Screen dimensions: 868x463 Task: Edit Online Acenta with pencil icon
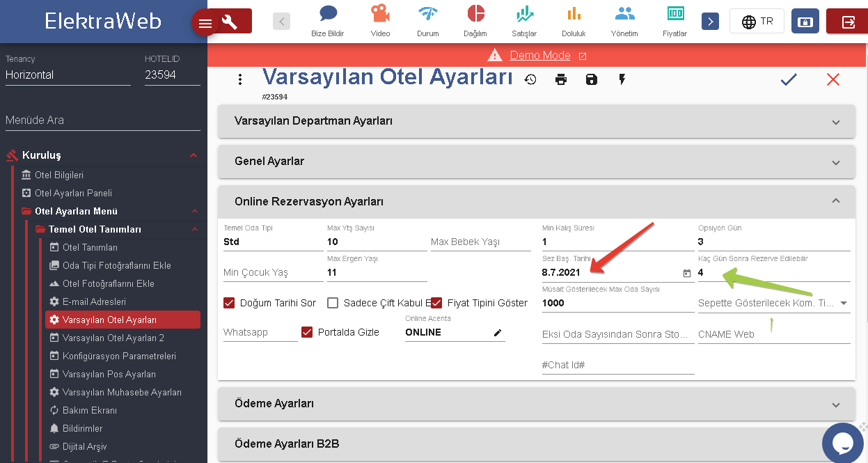click(498, 333)
